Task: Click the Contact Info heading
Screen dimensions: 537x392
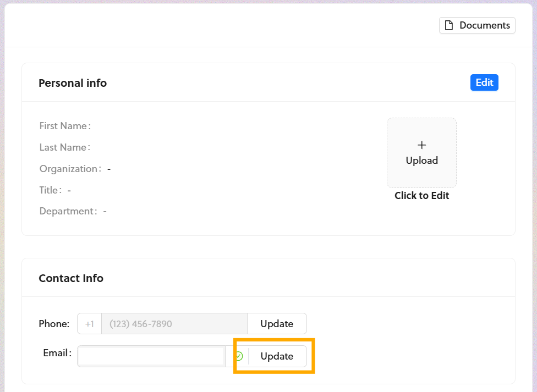Action: coord(71,278)
